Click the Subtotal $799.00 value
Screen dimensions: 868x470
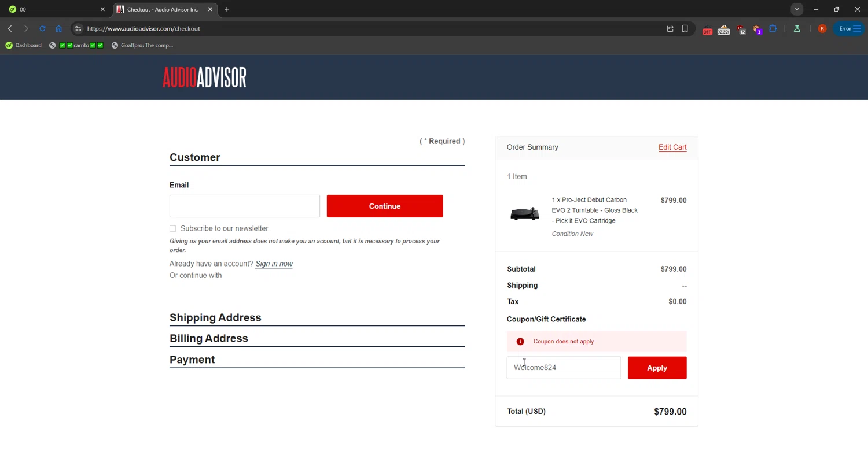click(x=674, y=269)
